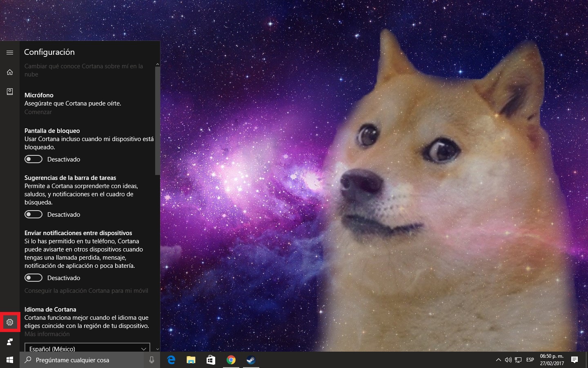Open the clock and calendar flyout

coord(552,360)
